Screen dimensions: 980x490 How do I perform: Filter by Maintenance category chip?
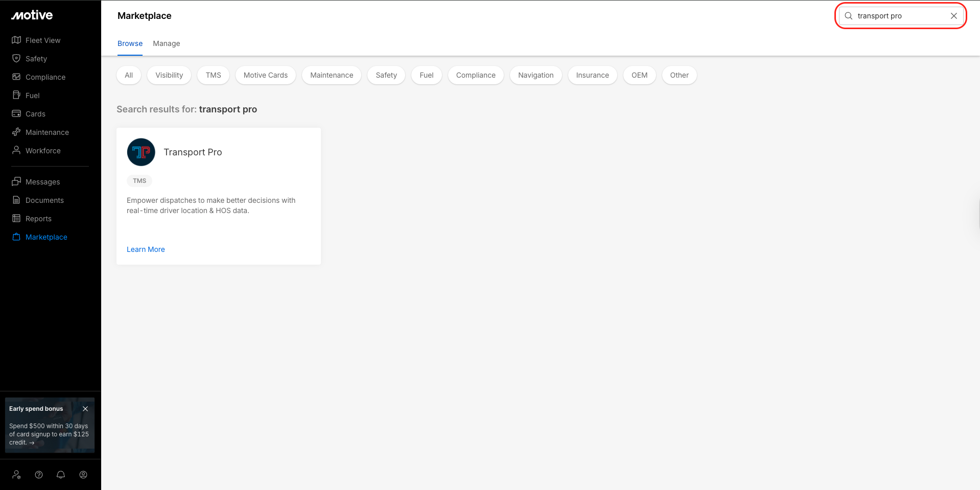pyautogui.click(x=332, y=75)
